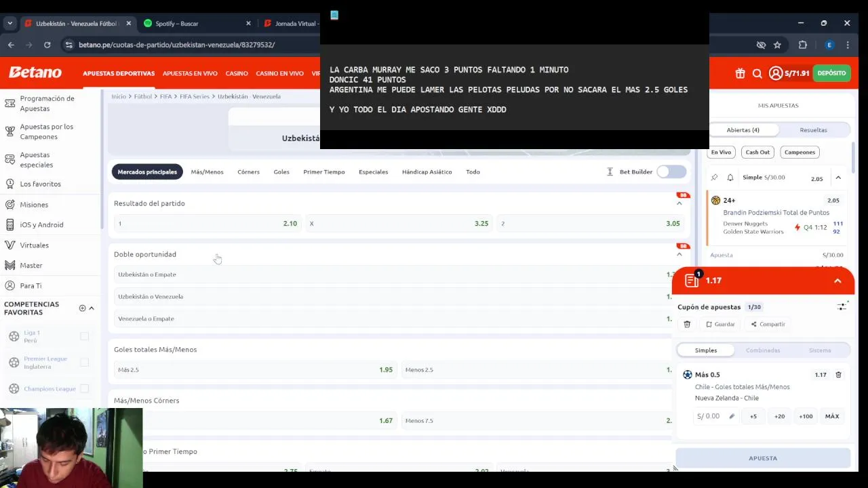Image resolution: width=868 pixels, height=488 pixels.
Task: Select the Combinadas slip tab
Action: tap(763, 350)
